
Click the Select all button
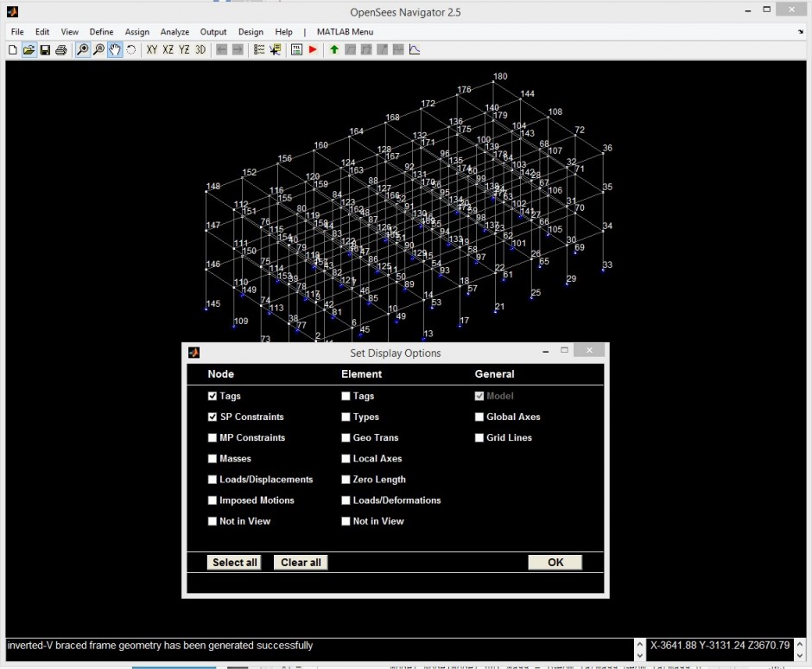point(234,562)
